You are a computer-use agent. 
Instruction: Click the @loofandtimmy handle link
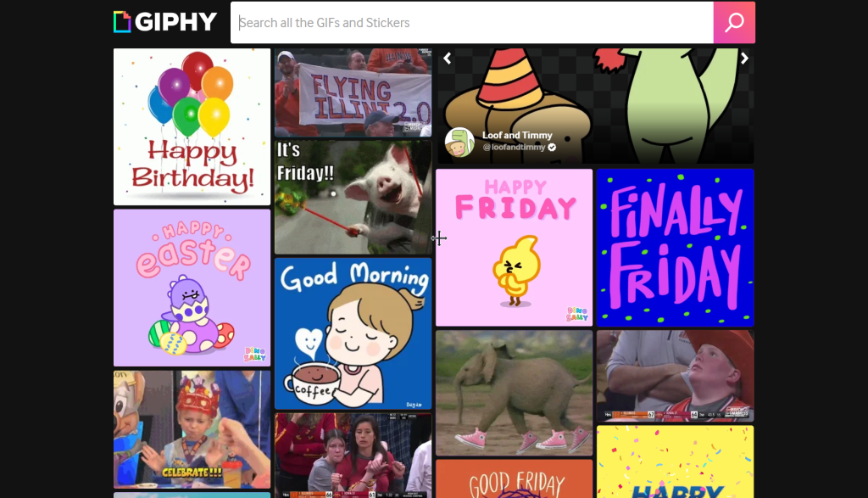pos(514,148)
